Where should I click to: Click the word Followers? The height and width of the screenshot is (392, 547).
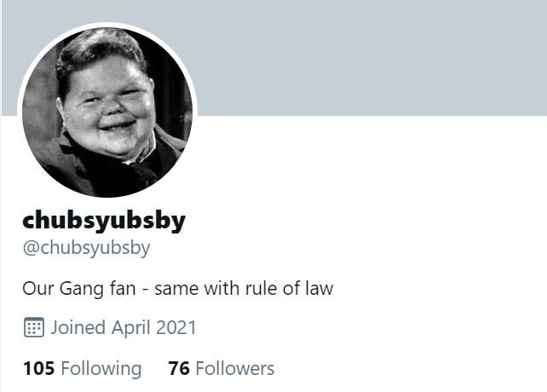click(235, 368)
